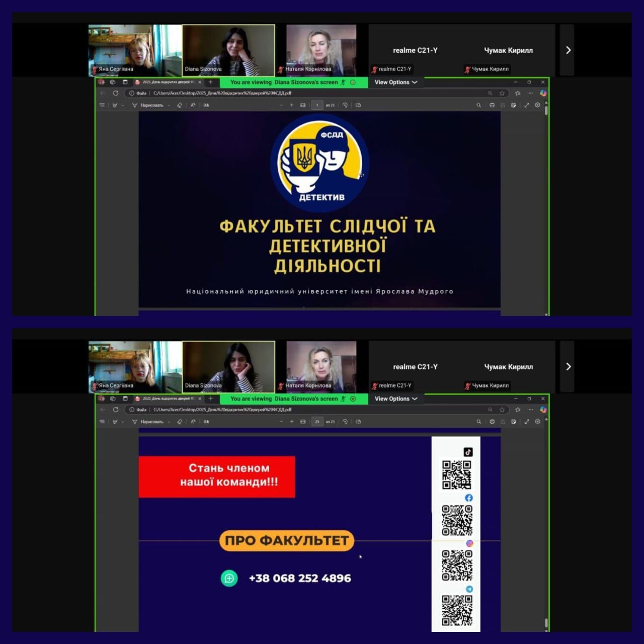
Task: Select highlighter tool in the page-25 PDF toolbar
Action: coord(115,422)
